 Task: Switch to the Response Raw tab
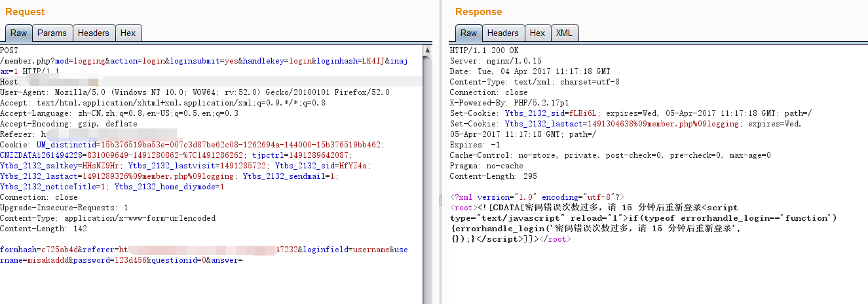(469, 33)
